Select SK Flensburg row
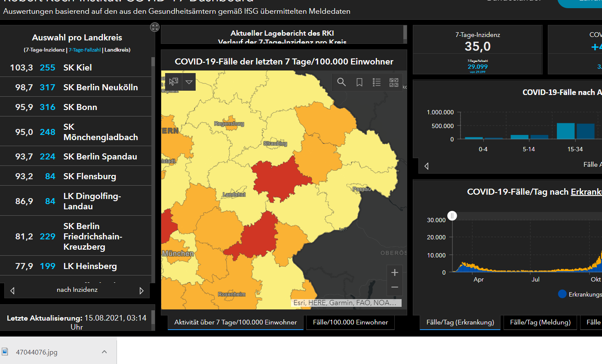The width and height of the screenshot is (602, 364). [76, 176]
